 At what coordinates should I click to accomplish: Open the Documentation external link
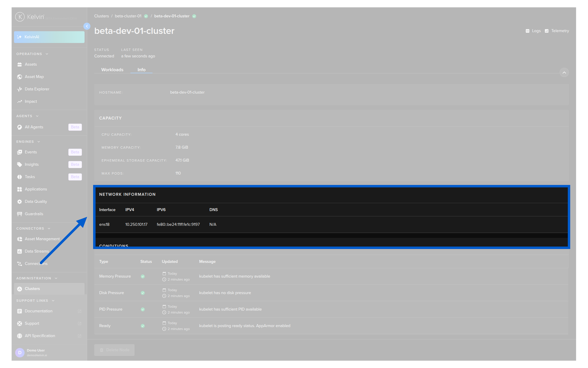[x=80, y=311]
